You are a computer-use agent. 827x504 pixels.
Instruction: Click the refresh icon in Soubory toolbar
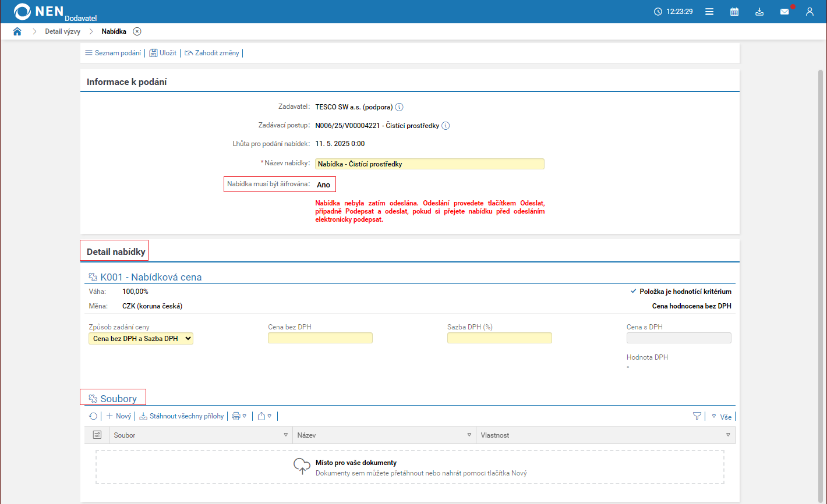pos(93,416)
